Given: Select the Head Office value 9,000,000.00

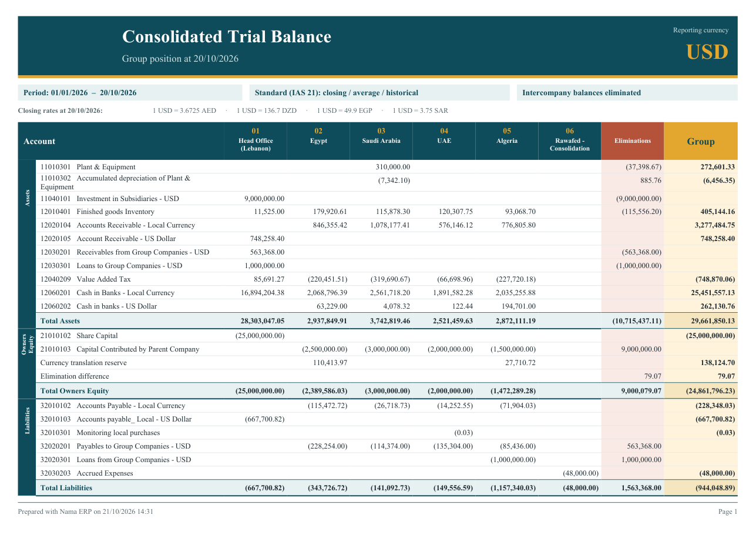Looking at the screenshot, I should click(264, 199).
